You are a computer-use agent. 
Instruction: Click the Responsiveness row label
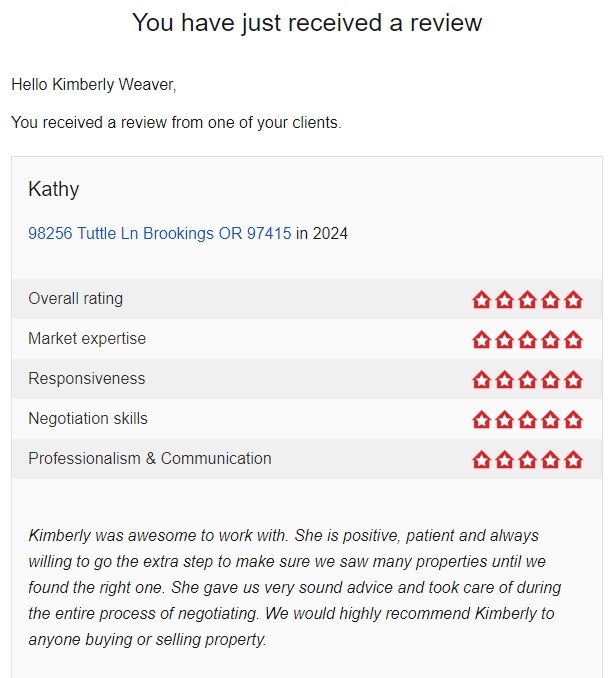click(x=86, y=379)
